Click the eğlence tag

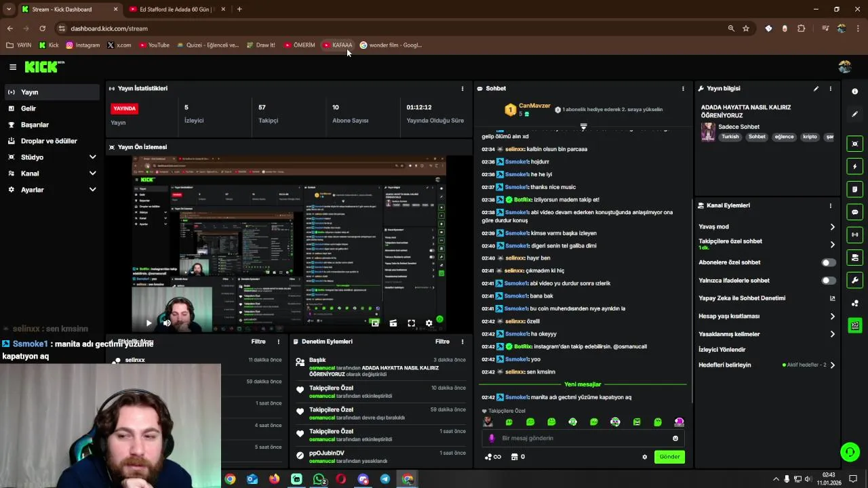784,137
